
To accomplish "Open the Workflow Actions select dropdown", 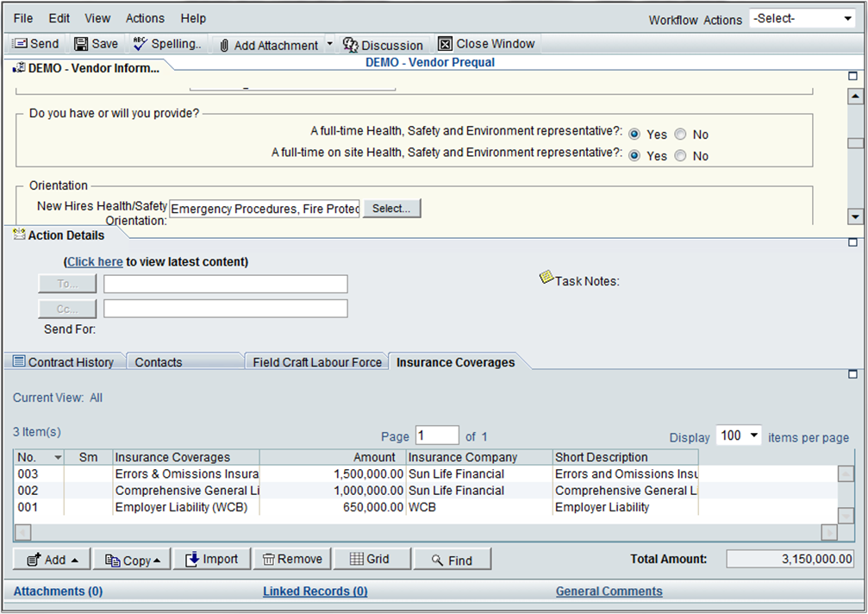I will 801,19.
